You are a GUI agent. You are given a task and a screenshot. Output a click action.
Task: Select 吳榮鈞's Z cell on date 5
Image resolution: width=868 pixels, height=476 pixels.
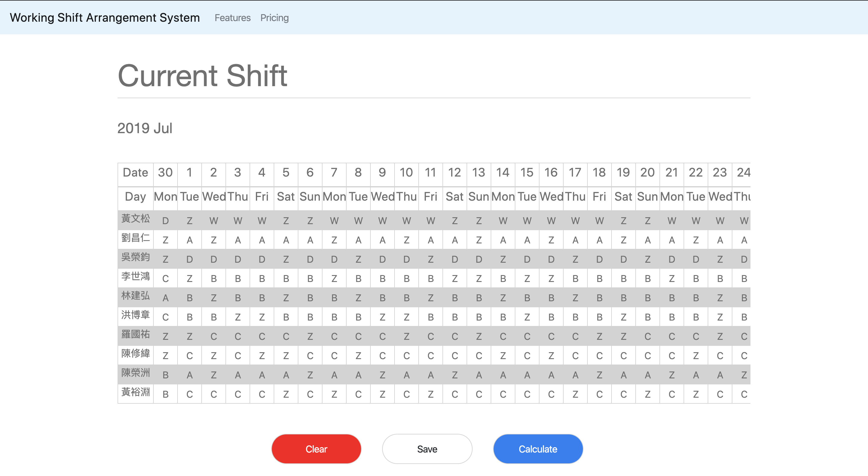click(286, 259)
